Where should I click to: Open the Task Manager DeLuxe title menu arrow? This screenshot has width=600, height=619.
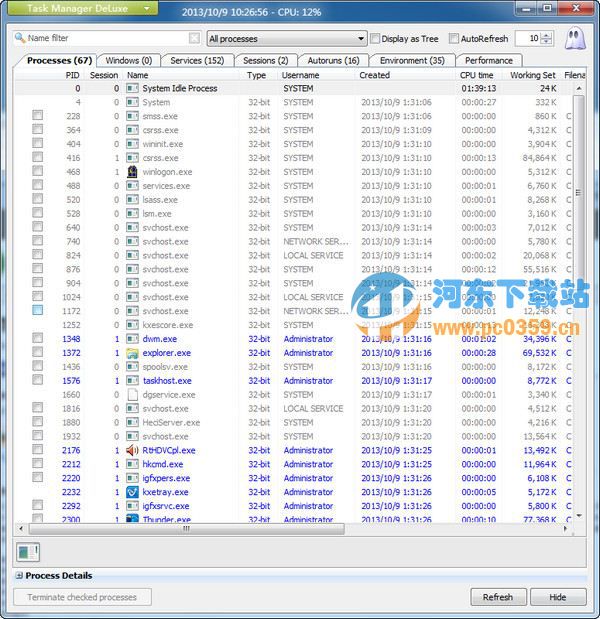click(146, 8)
